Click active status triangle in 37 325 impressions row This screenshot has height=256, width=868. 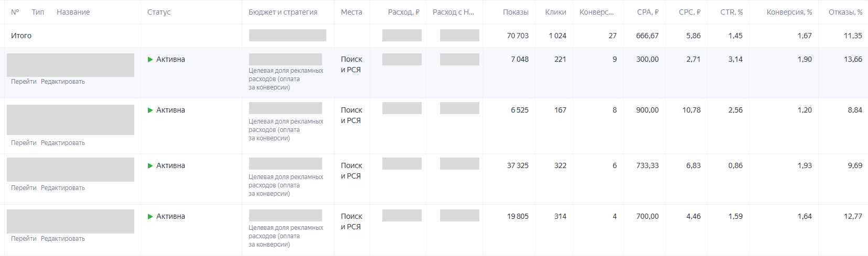(151, 166)
